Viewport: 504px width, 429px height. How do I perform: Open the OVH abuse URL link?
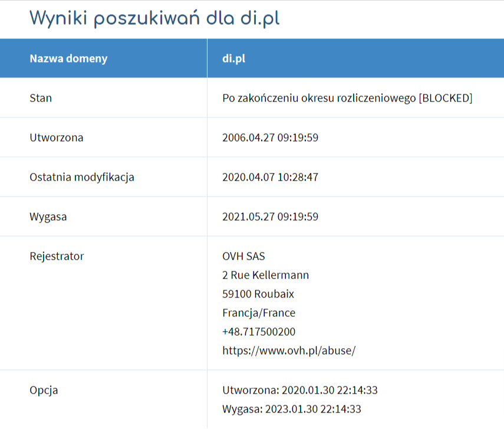pyautogui.click(x=289, y=351)
